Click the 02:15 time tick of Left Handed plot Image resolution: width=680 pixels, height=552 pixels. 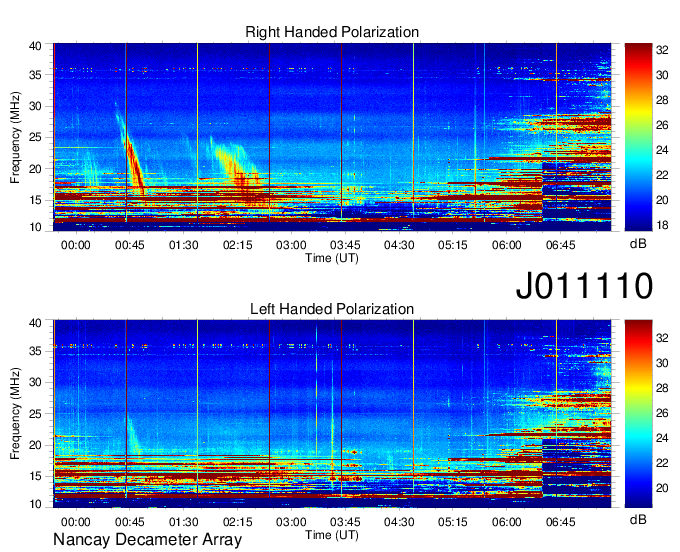tap(237, 522)
